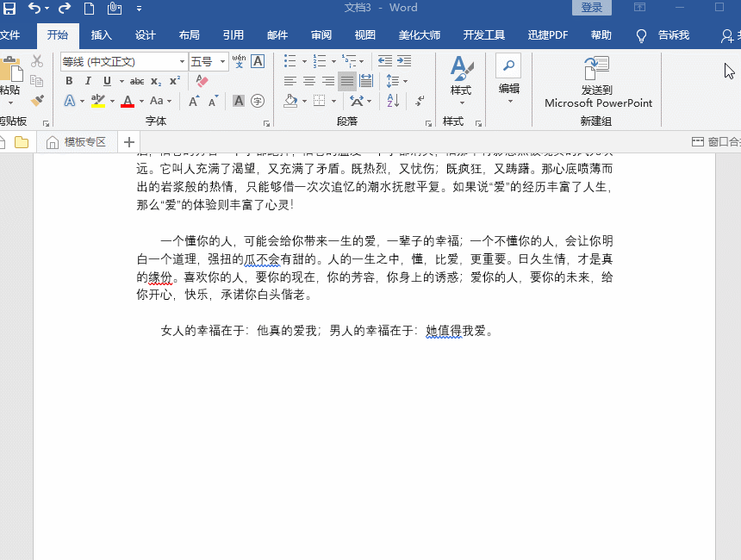Select the Format Painter icon

tap(38, 101)
